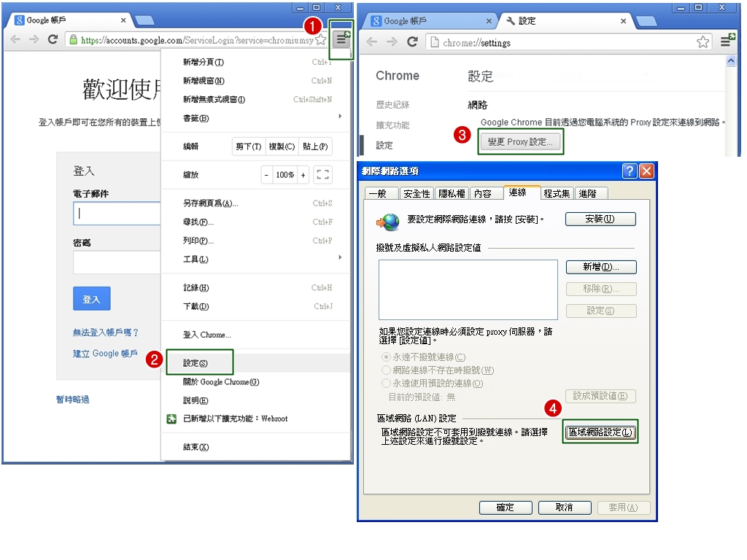
Task: Click 新增(D) button in dialog
Action: [601, 267]
